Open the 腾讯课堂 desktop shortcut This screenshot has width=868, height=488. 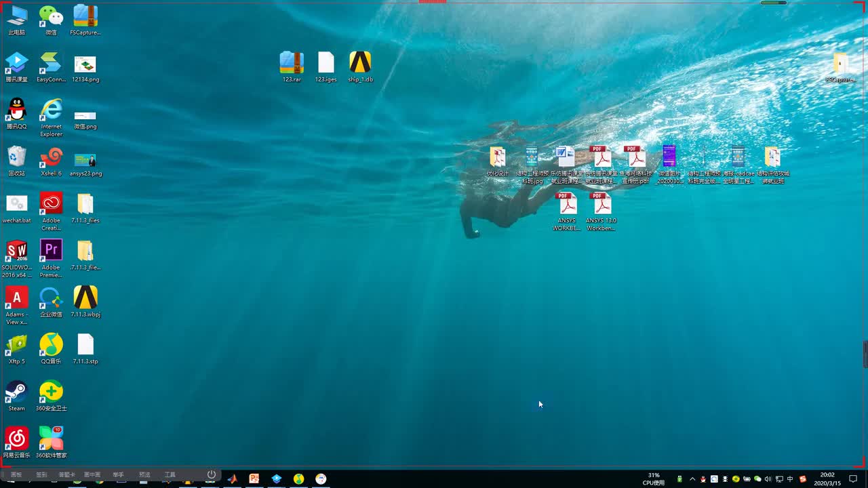(17, 68)
